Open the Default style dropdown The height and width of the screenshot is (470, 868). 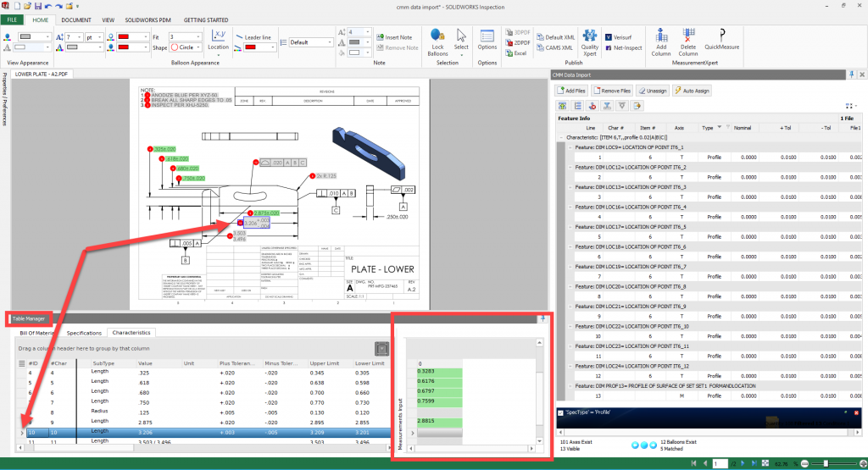(330, 42)
